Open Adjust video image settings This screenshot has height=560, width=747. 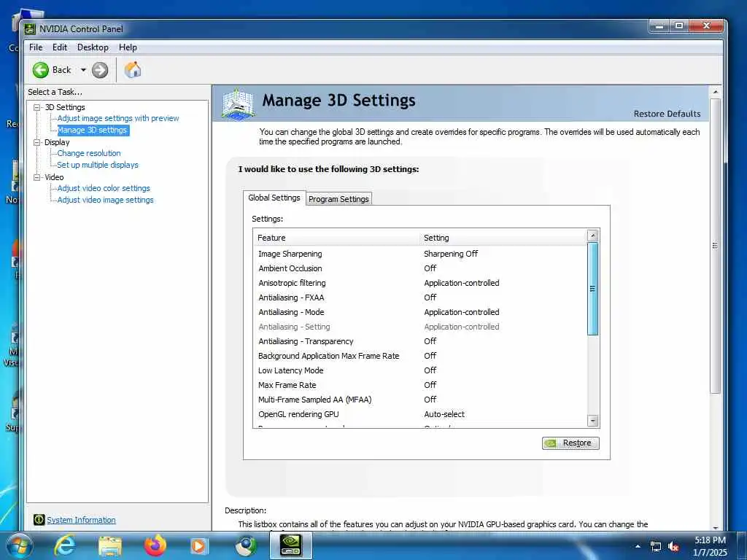105,200
